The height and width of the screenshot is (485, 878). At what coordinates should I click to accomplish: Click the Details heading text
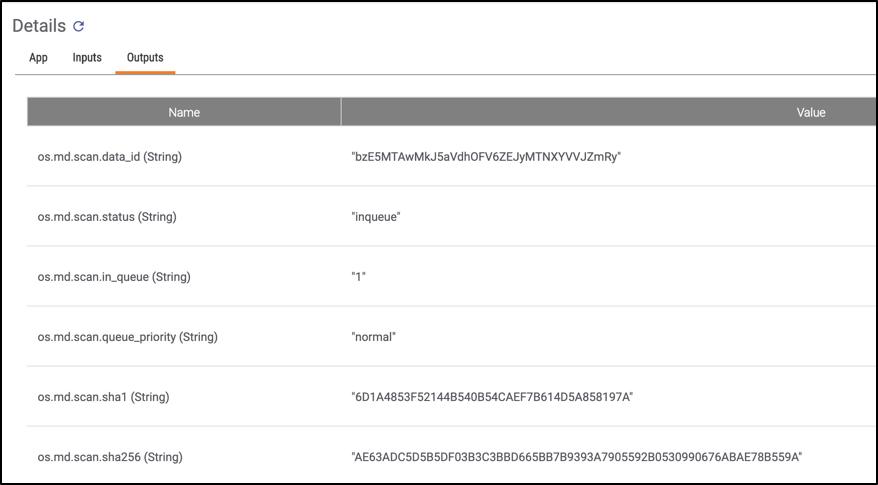39,26
